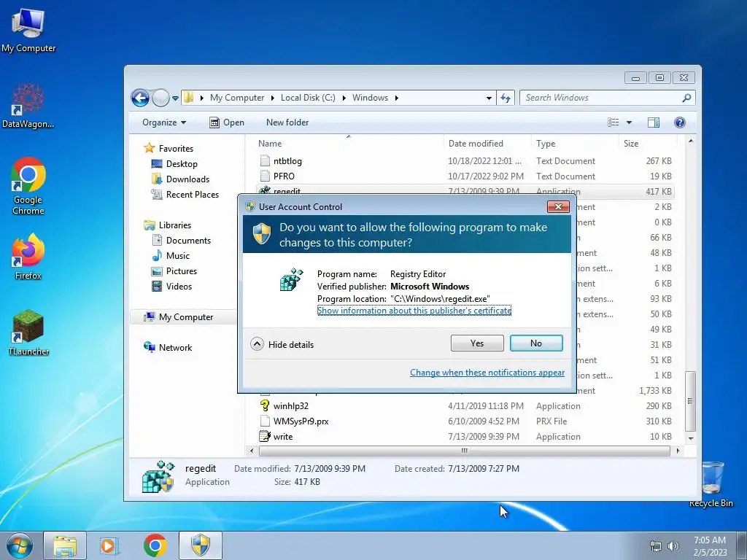Click the Open toolbar button

click(x=227, y=122)
